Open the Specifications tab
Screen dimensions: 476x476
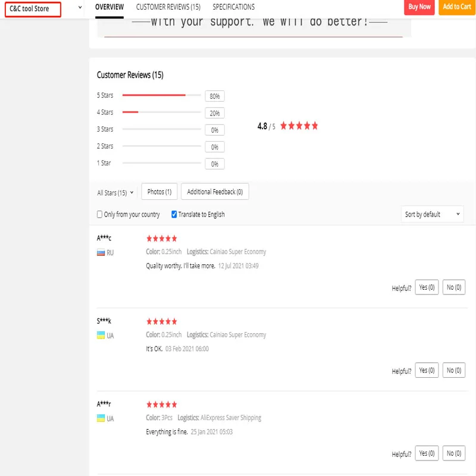click(x=233, y=7)
